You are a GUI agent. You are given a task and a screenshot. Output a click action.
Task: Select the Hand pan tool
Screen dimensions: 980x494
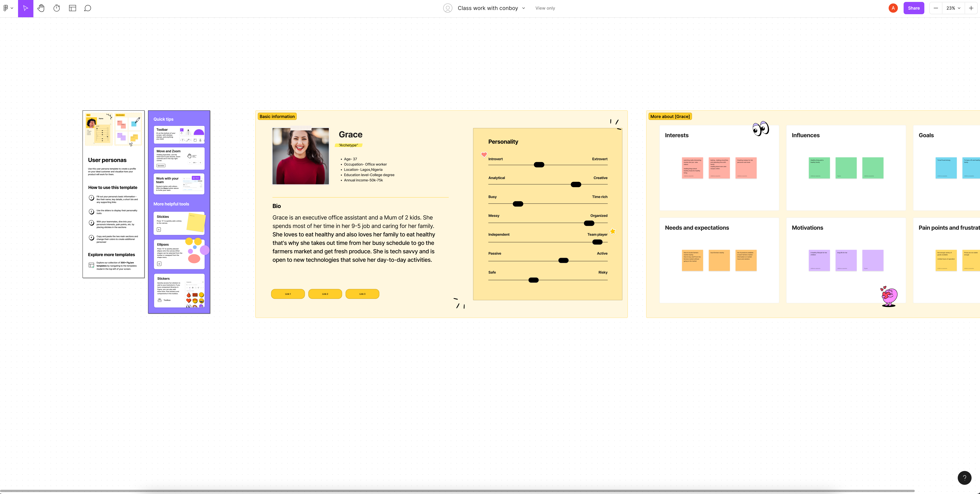[41, 8]
